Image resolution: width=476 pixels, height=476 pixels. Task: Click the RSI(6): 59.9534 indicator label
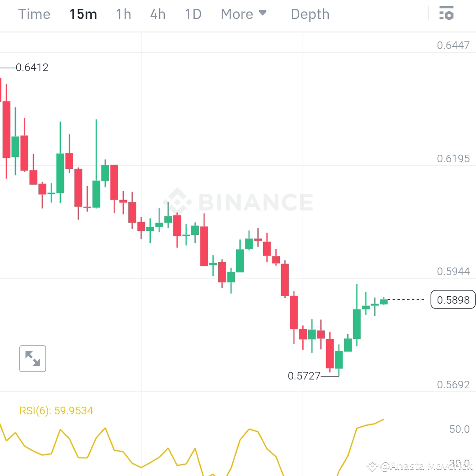pos(56,410)
